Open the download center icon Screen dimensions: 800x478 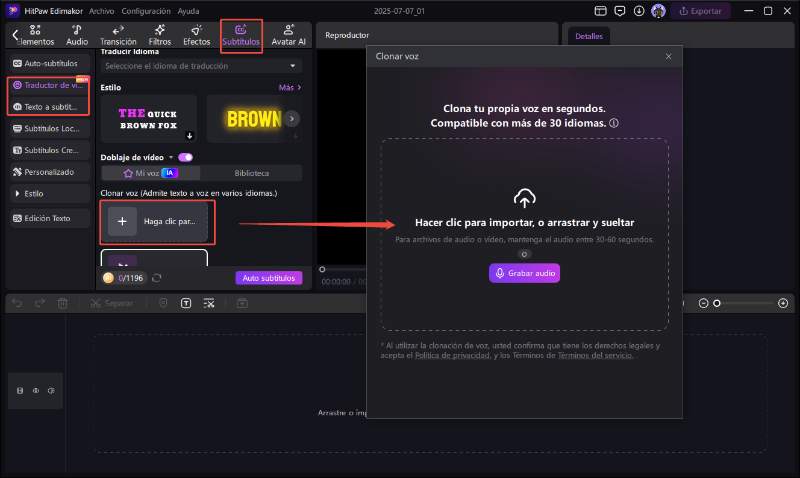(x=639, y=11)
